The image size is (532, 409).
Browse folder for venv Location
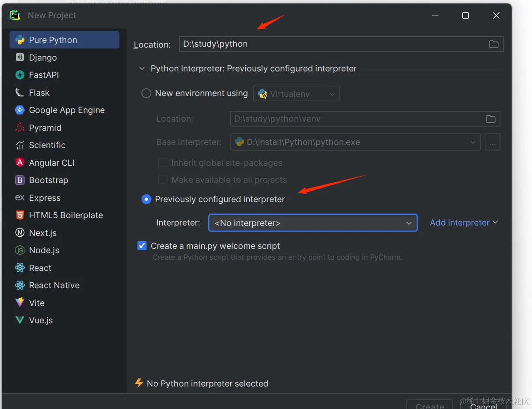(490, 119)
